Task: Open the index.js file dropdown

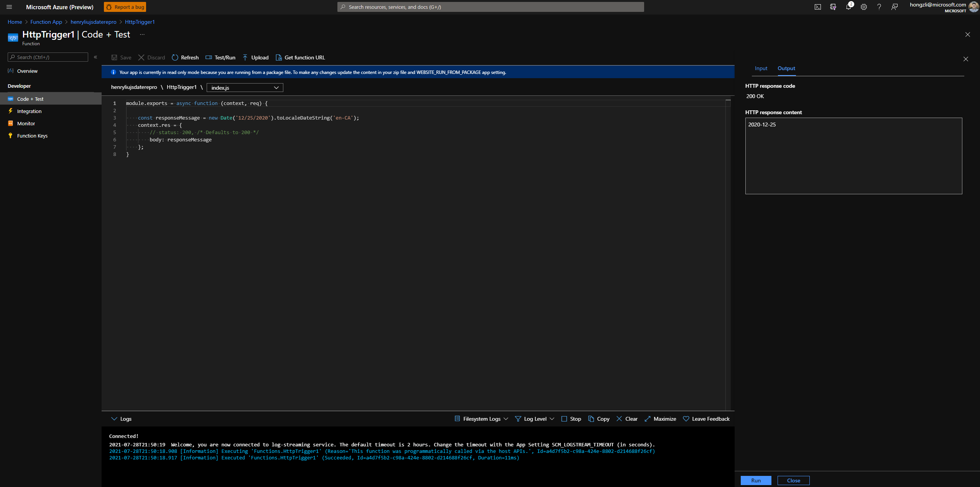Action: [x=244, y=87]
